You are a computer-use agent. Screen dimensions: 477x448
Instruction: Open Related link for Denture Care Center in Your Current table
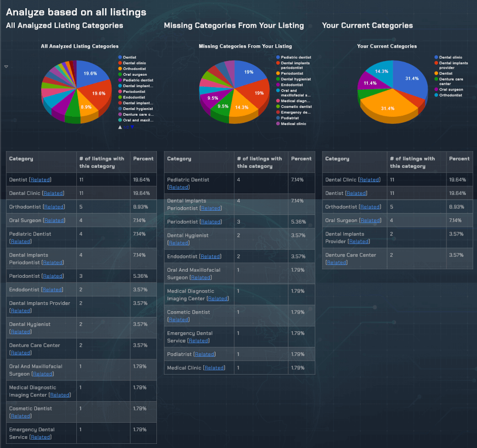(x=337, y=263)
